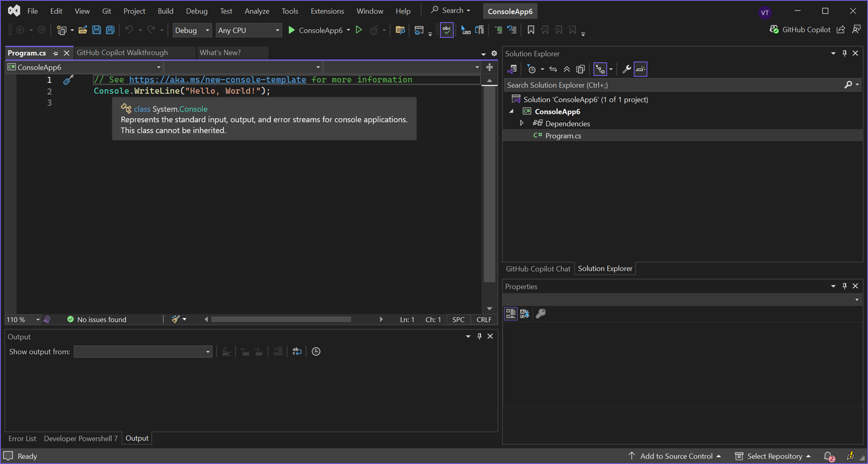Toggle the pending changes filter clock icon
Image resolution: width=868 pixels, height=464 pixels.
[x=532, y=69]
